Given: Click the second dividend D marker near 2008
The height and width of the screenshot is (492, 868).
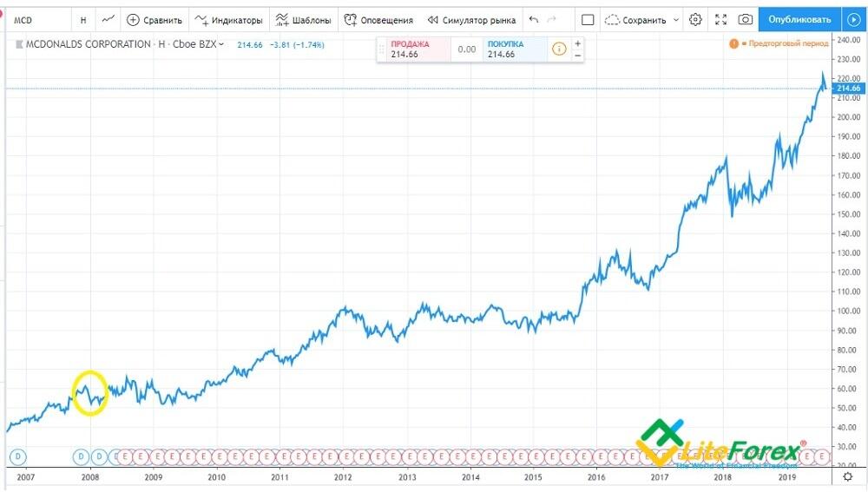Looking at the screenshot, I should (x=99, y=456).
